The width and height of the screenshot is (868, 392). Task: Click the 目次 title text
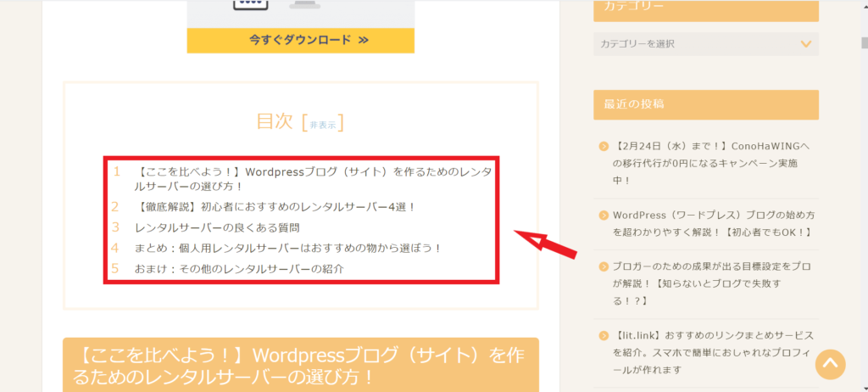275,120
